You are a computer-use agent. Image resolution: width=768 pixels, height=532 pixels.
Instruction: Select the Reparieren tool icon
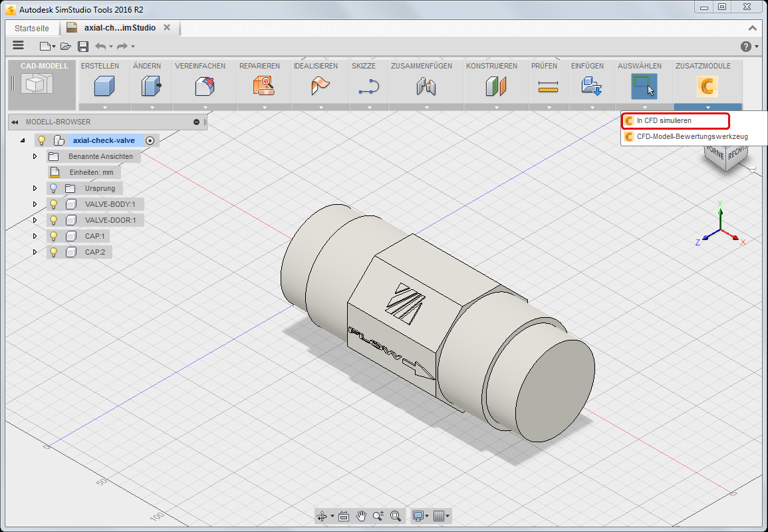(263, 86)
